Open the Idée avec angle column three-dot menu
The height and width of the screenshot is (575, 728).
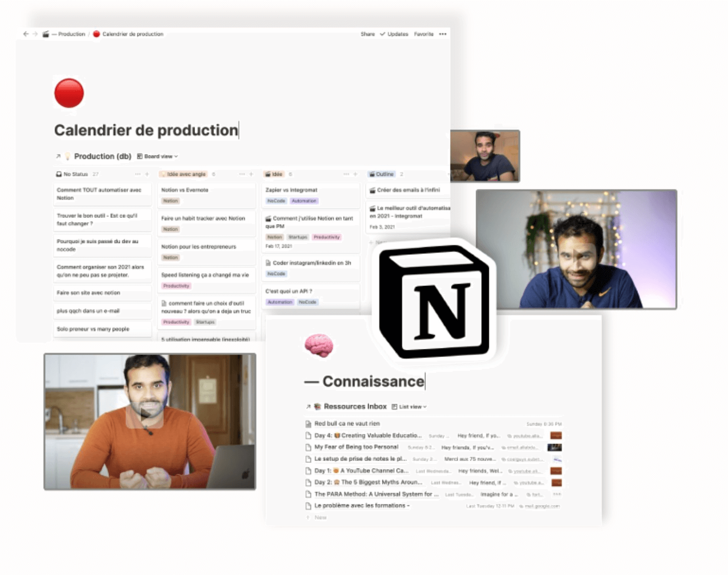(242, 174)
